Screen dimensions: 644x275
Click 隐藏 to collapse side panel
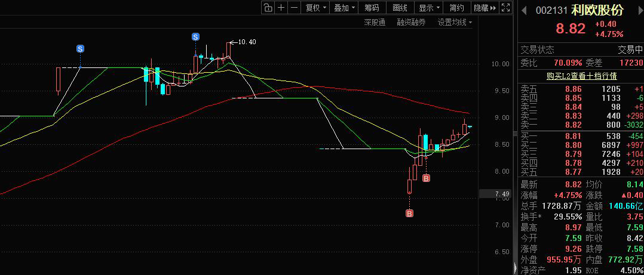pyautogui.click(x=484, y=7)
